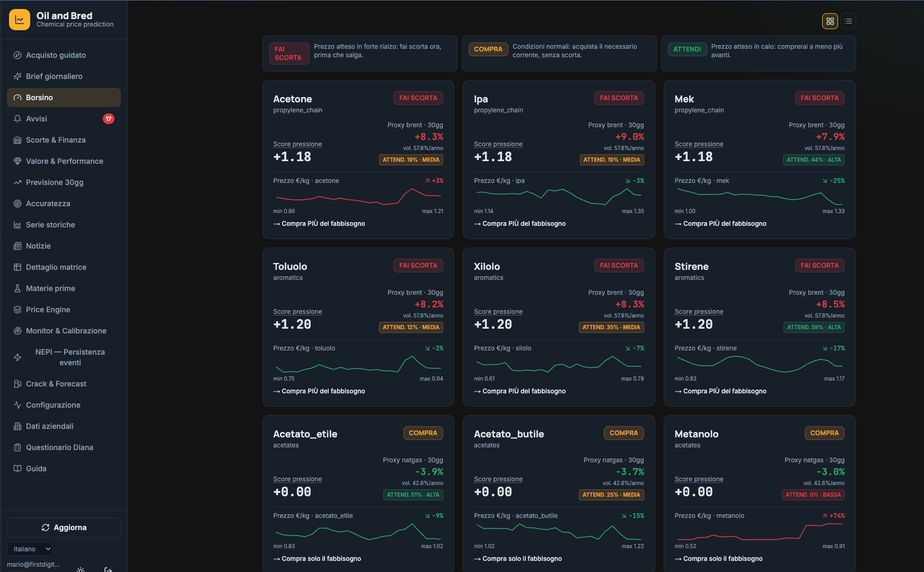Click the mario@firstdigit... account email
The height and width of the screenshot is (572, 924).
[x=33, y=565]
